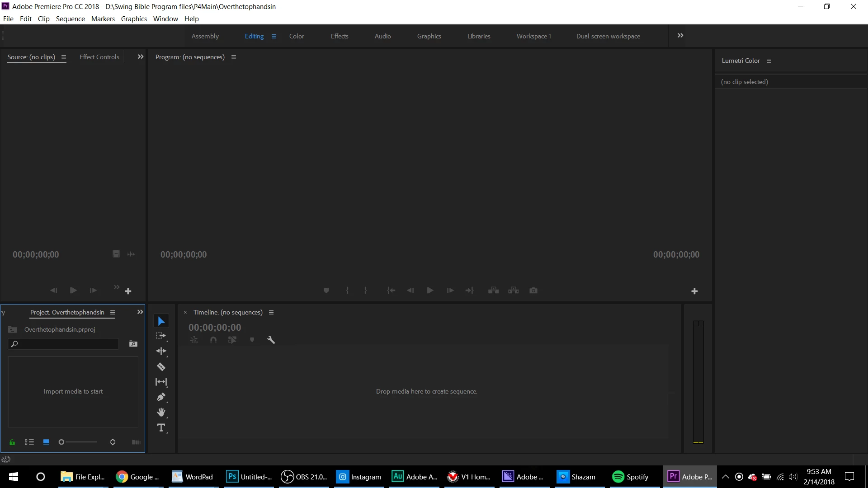Screen dimensions: 868x488
Task: Expand hidden workspaces overflow chevron
Action: tap(680, 36)
